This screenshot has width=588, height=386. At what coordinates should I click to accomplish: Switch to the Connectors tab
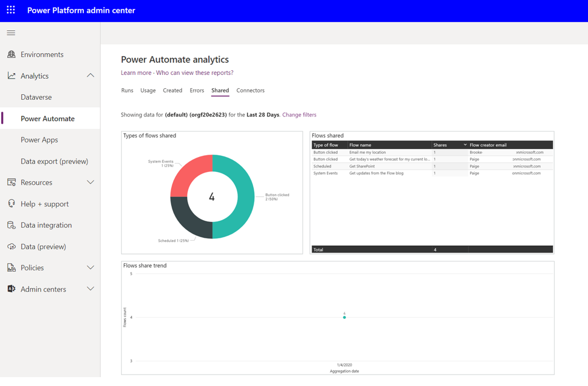coord(250,90)
